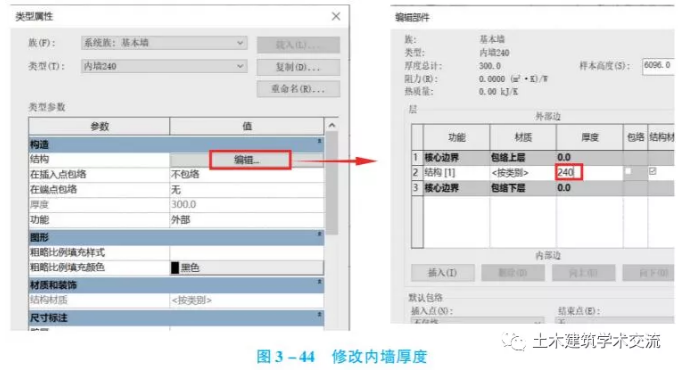
Task: Click the 粗略比例填充样式 value cell
Action: click(x=247, y=252)
